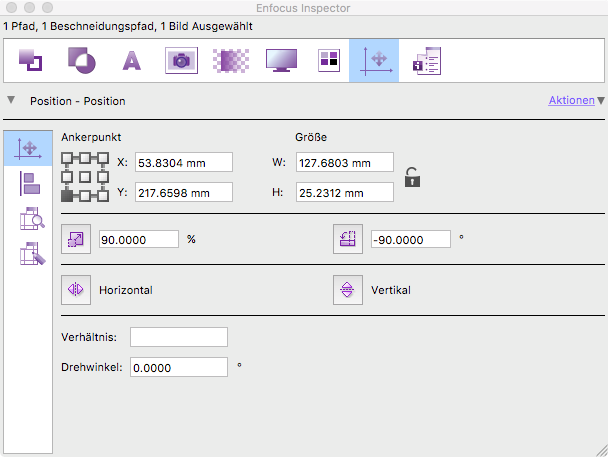Viewport: 608px width, 457px height.
Task: Flip selection using the Horizontal button
Action: [x=76, y=290]
